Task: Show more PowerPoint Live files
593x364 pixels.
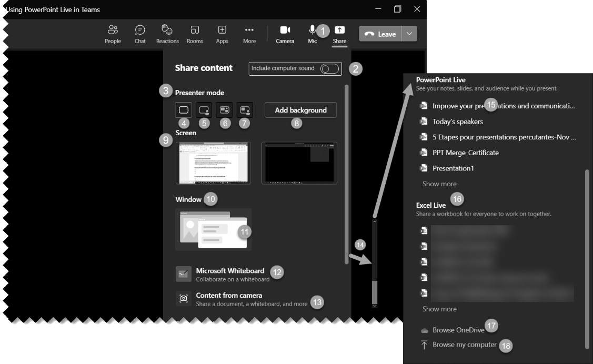Action: (439, 184)
